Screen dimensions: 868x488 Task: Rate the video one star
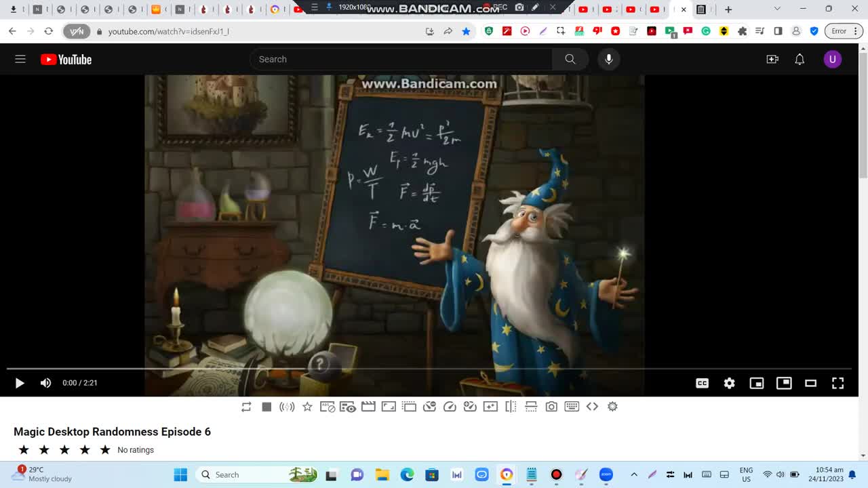click(24, 450)
